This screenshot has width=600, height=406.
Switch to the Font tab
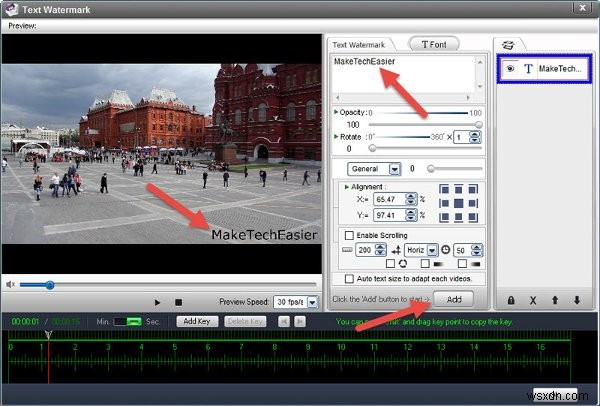pos(434,44)
